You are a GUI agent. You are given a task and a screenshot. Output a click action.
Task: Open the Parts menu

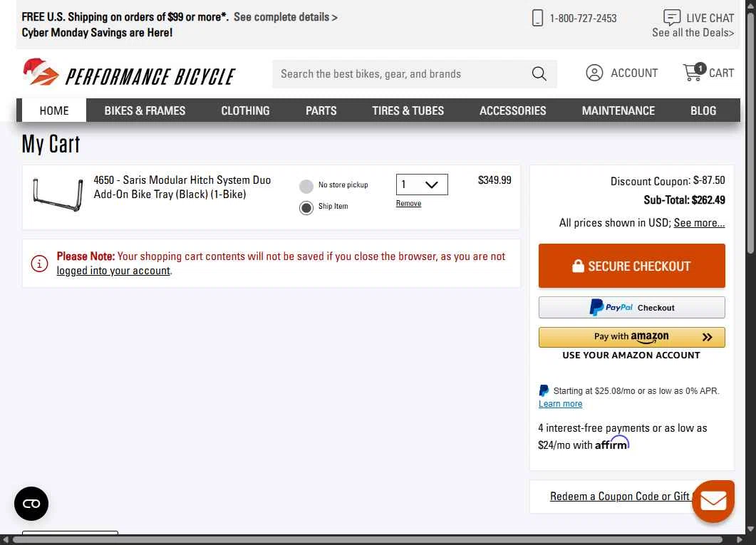point(321,110)
